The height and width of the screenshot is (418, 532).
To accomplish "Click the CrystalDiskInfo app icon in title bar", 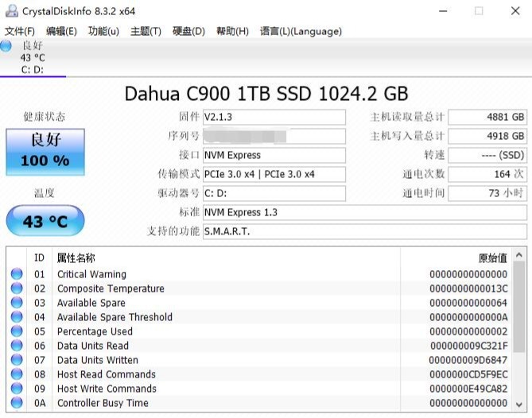I will pos(10,11).
